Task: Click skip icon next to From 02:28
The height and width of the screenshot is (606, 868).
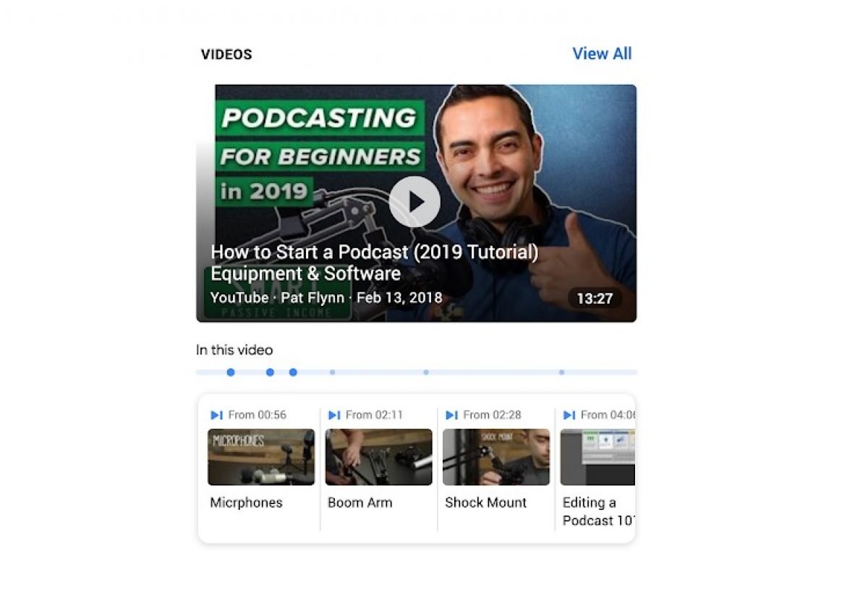Action: point(451,415)
